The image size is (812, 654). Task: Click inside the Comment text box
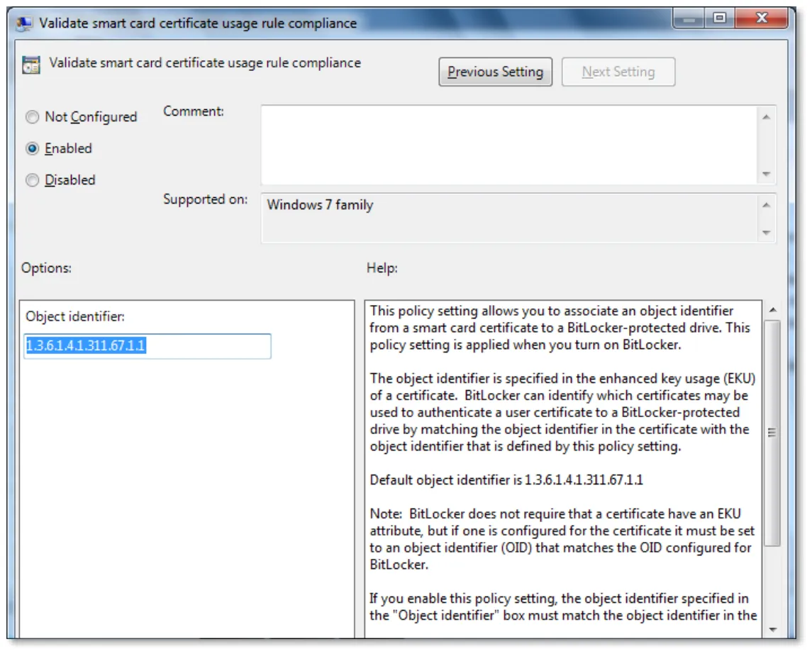click(x=509, y=145)
